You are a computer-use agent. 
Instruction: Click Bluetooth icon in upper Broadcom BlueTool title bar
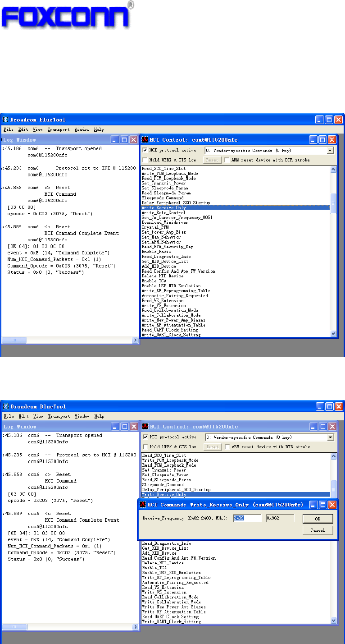[x=5, y=120]
